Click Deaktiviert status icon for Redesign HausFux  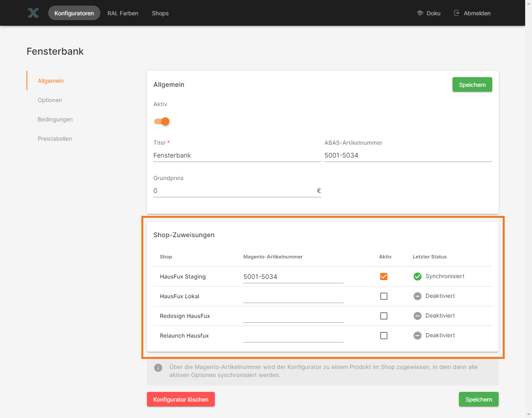coord(418,316)
